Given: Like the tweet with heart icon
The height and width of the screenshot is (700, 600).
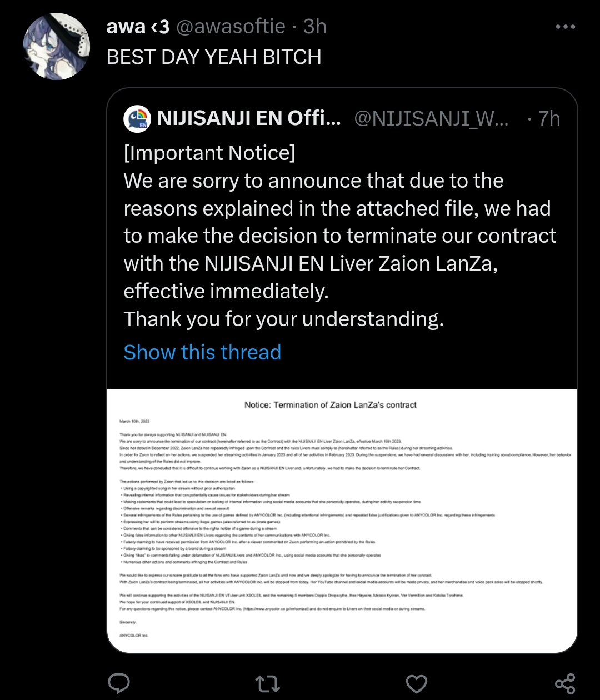Looking at the screenshot, I should pyautogui.click(x=416, y=683).
